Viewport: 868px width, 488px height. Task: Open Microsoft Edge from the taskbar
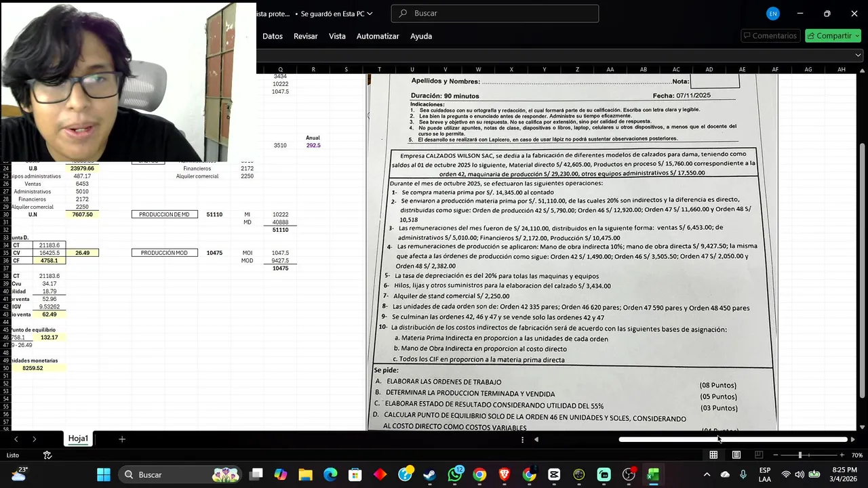[330, 474]
